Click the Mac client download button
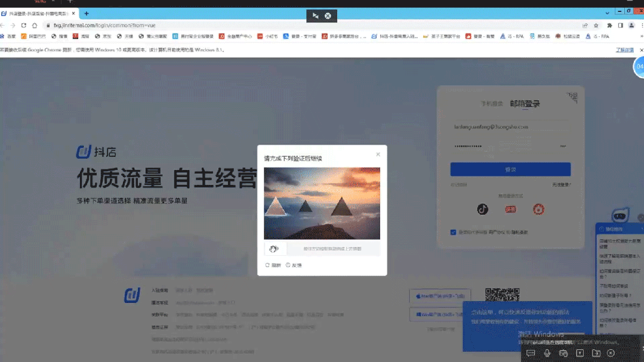Image resolution: width=644 pixels, height=362 pixels. click(440, 295)
